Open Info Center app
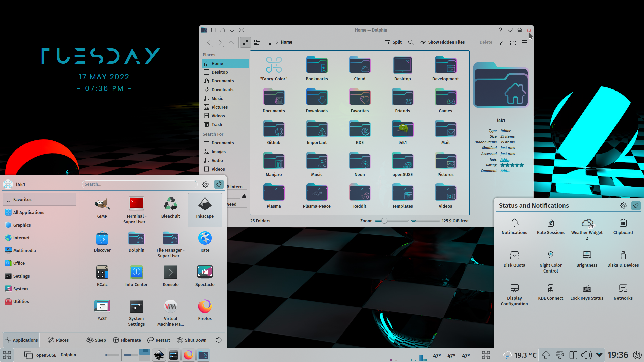This screenshot has height=362, width=644. tap(137, 276)
